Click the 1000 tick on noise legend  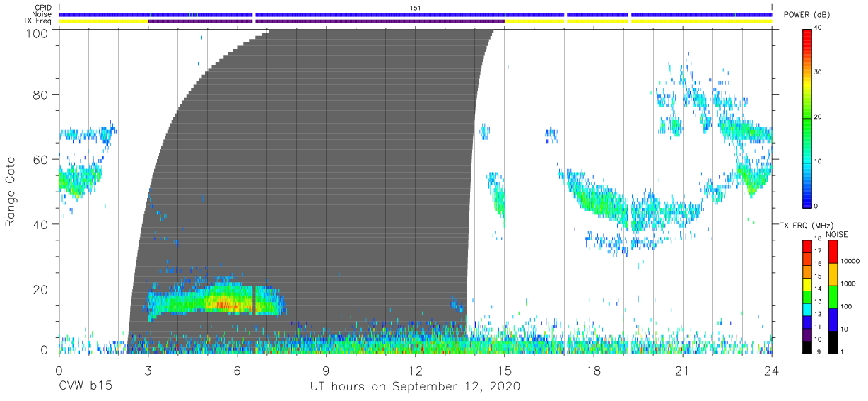coord(848,284)
